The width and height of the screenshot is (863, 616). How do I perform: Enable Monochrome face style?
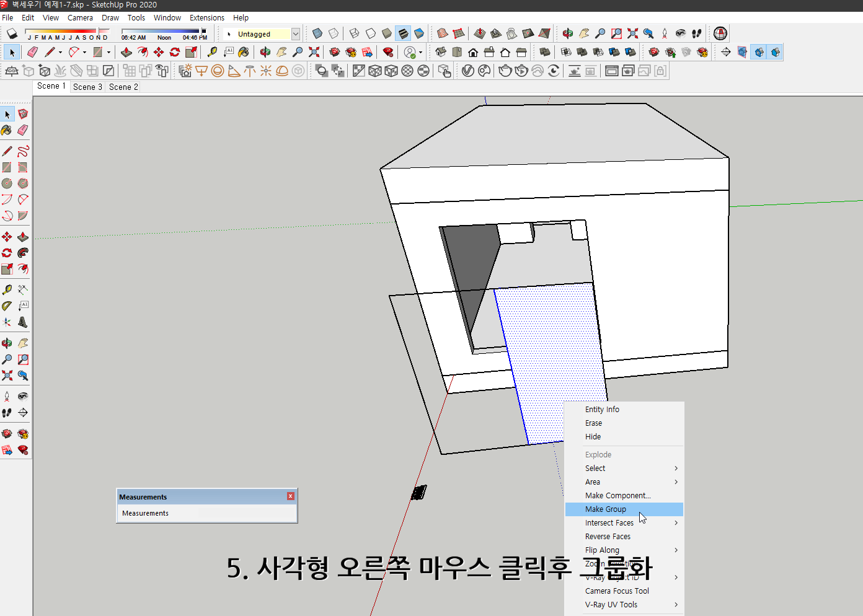tap(418, 33)
